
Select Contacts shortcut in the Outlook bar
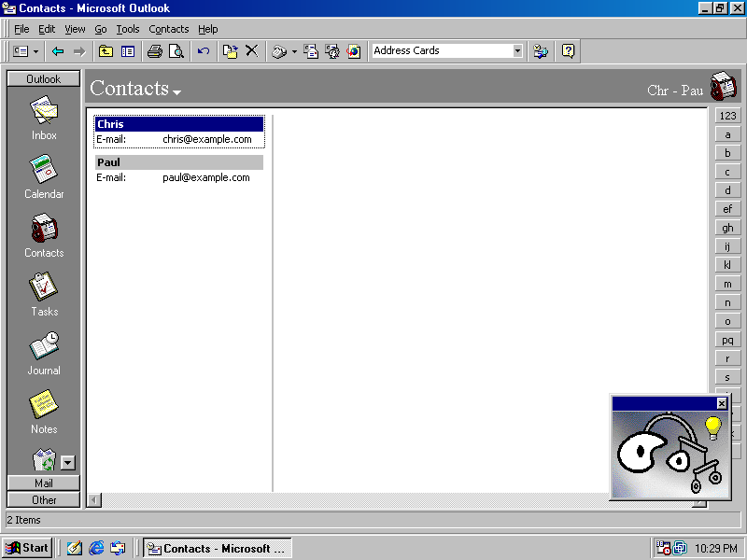pos(44,236)
